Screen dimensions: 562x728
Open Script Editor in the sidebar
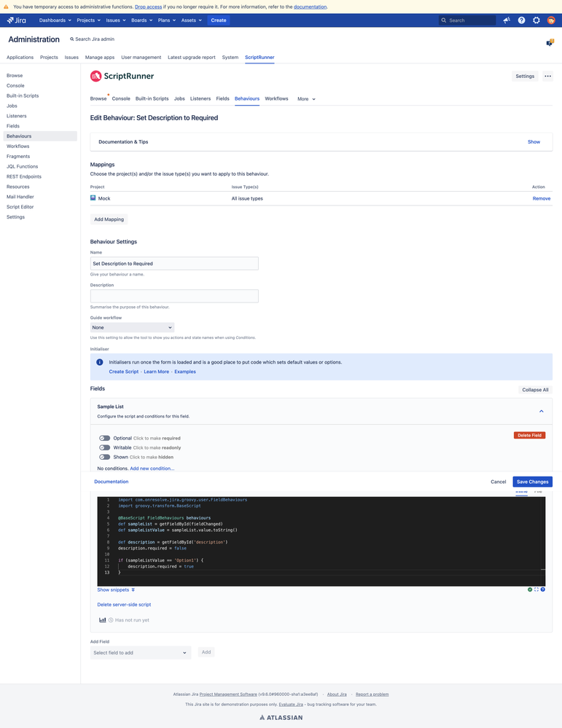(x=20, y=207)
